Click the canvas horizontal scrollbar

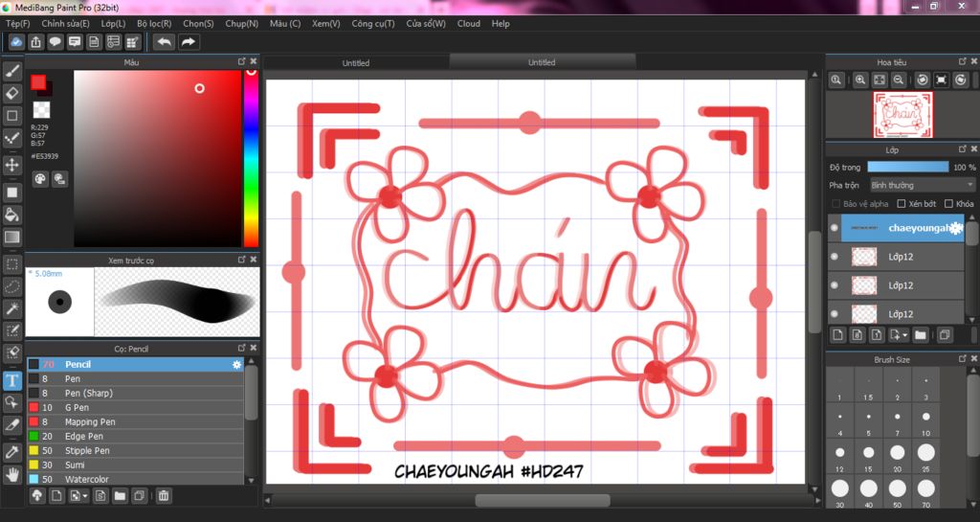tap(542, 500)
